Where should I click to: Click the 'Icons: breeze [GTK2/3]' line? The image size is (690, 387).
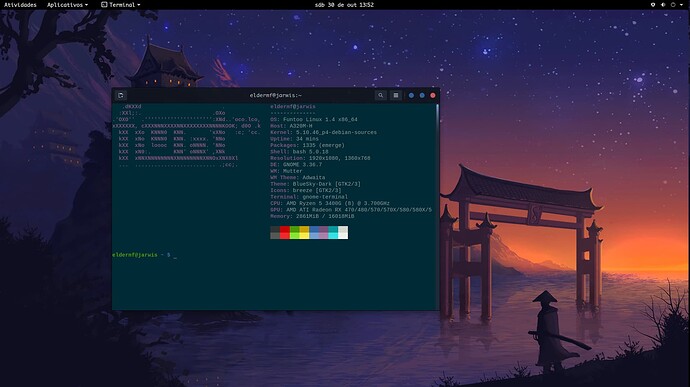(x=306, y=190)
